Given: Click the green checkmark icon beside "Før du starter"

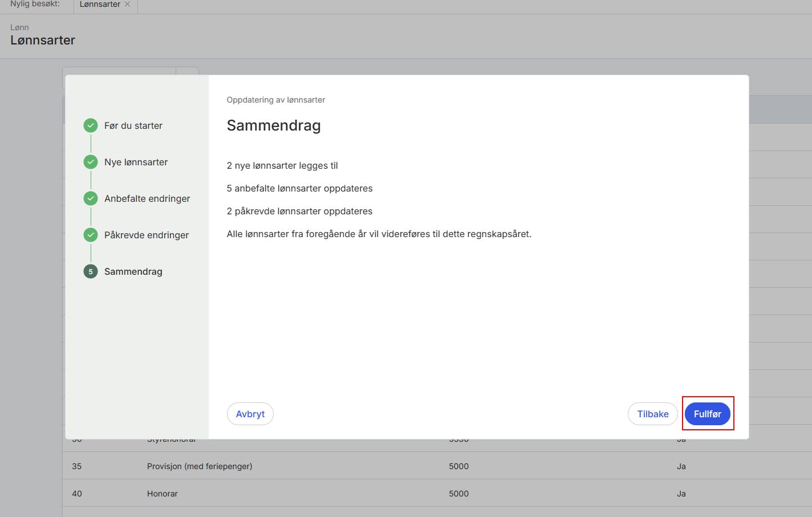Looking at the screenshot, I should 90,125.
